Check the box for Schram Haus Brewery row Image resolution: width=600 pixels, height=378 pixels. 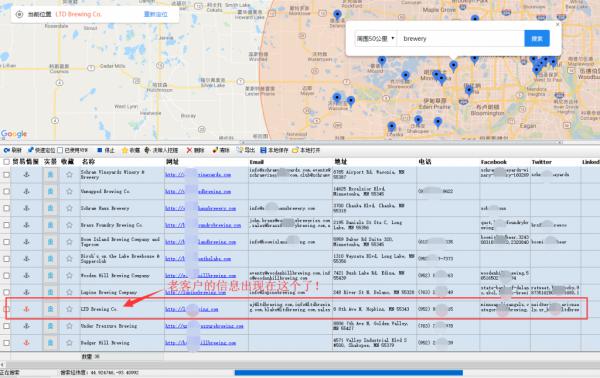[7, 208]
